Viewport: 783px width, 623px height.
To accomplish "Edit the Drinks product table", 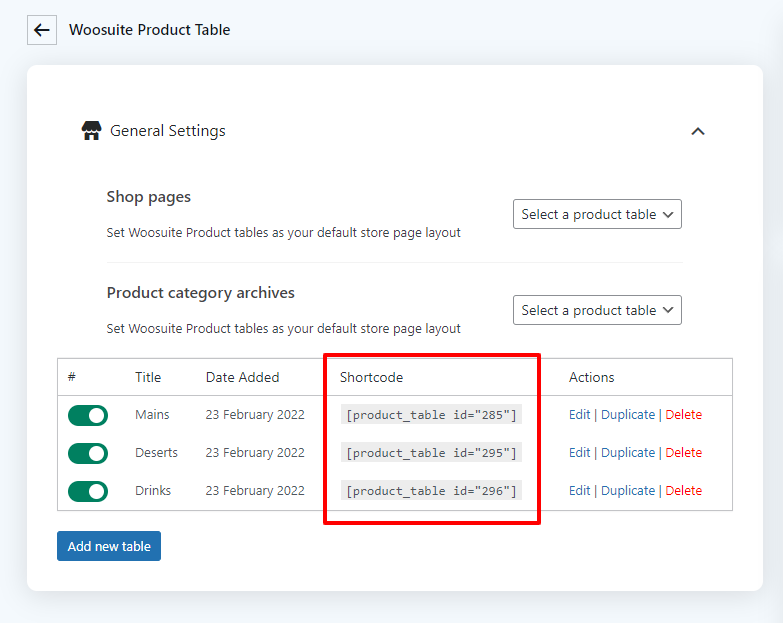I will [579, 491].
